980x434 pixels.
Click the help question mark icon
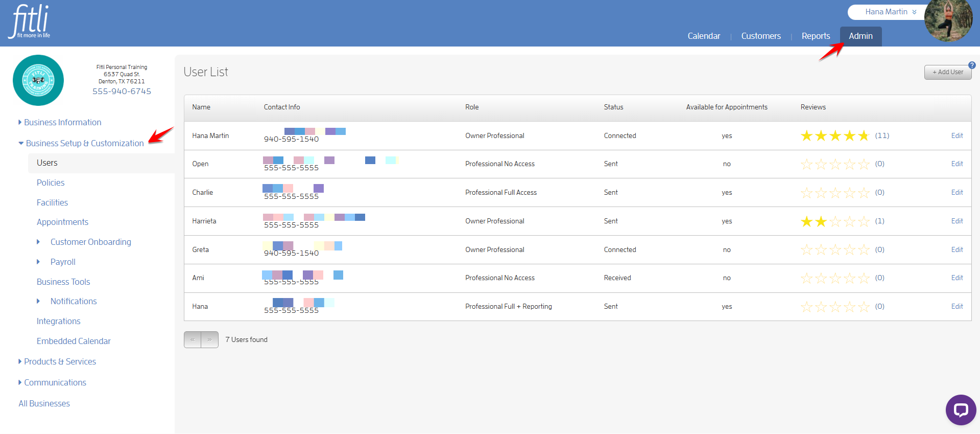[972, 65]
